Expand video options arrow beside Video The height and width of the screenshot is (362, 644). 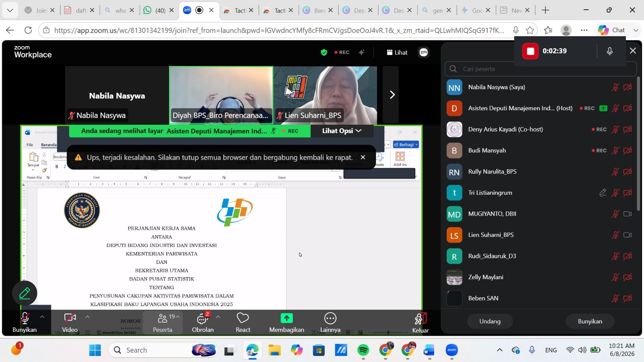(x=87, y=317)
